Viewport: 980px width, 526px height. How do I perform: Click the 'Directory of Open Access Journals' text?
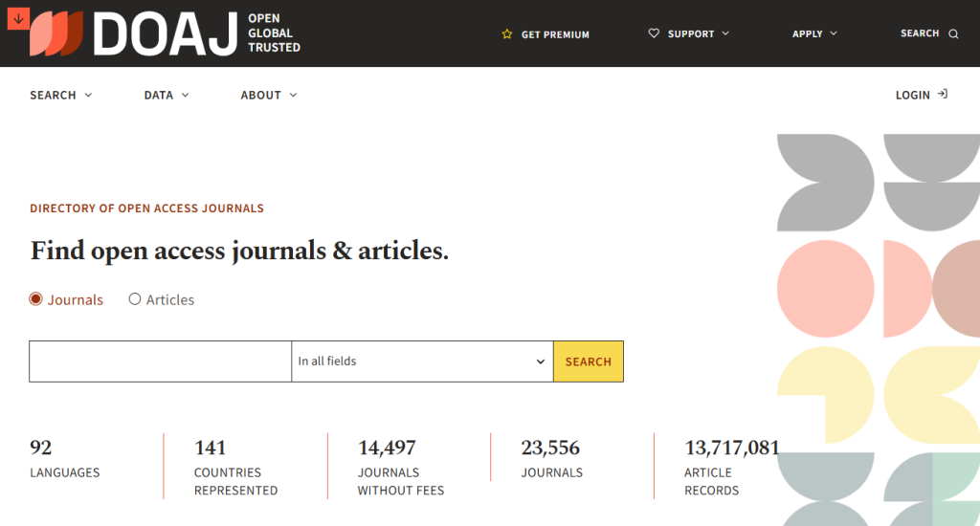click(146, 208)
